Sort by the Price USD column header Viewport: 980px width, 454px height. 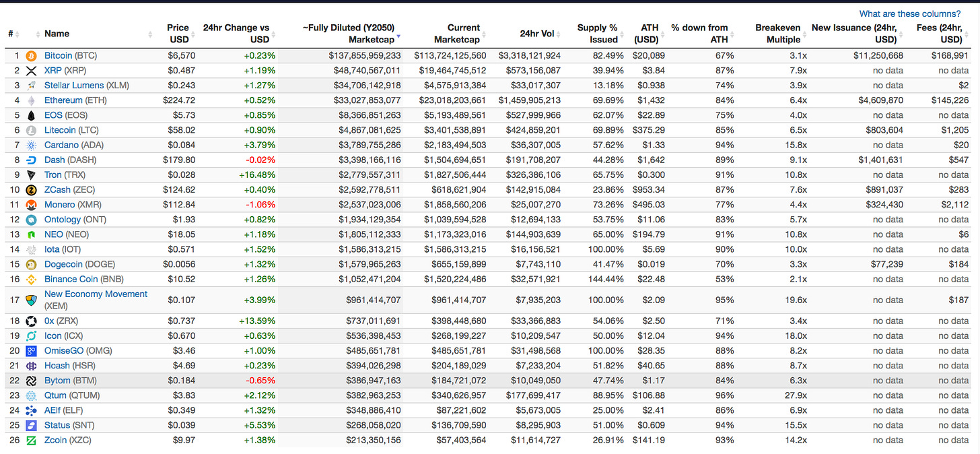[x=178, y=34]
